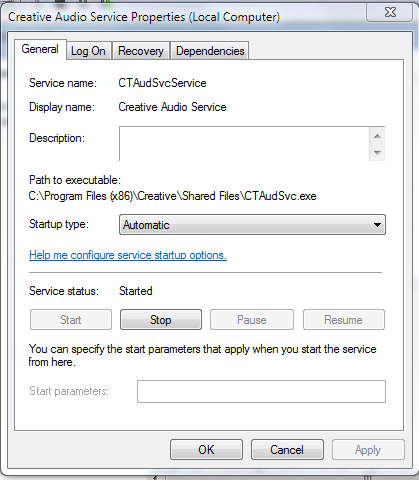The image size is (419, 480).
Task: Open Help me configure service startup options link
Action: [x=128, y=255]
